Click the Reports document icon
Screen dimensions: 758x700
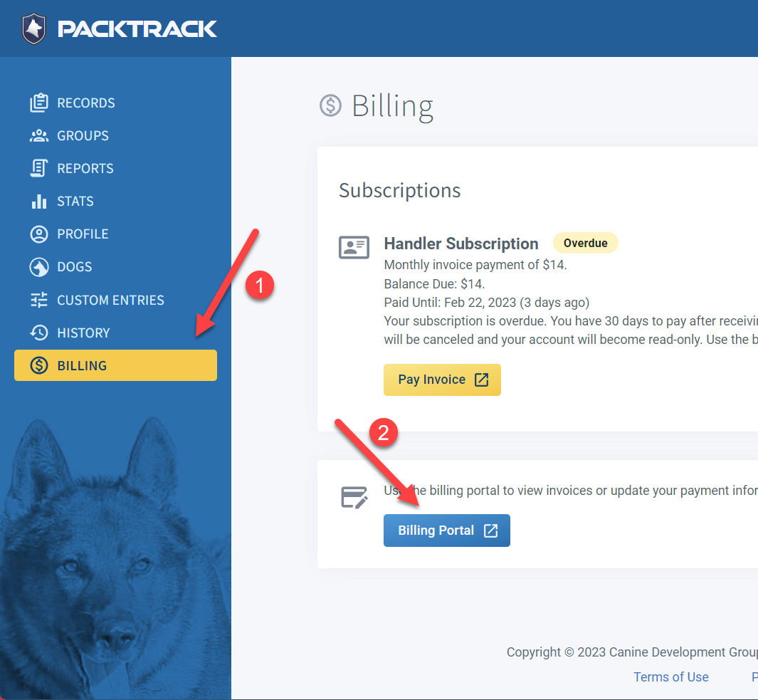(39, 168)
